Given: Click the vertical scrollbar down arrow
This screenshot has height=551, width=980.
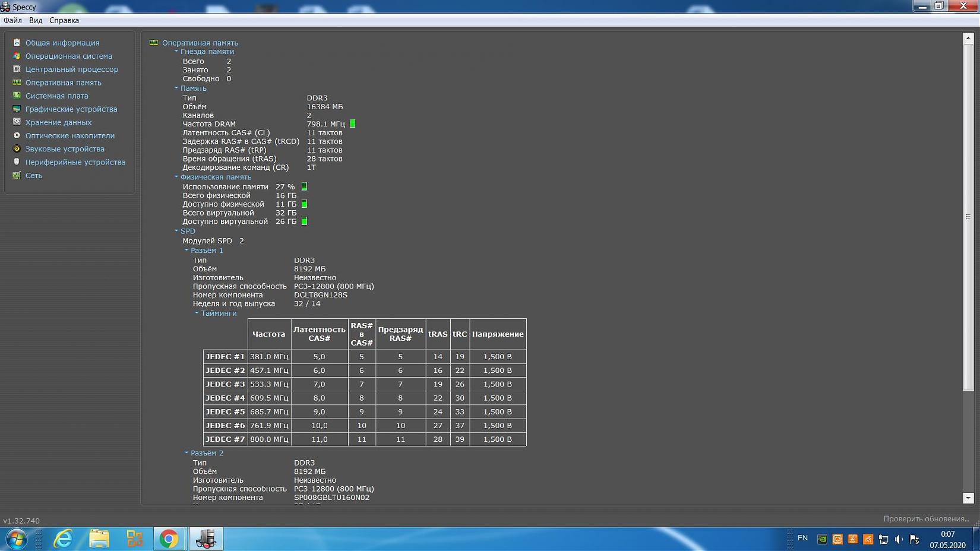Looking at the screenshot, I should click(x=968, y=498).
